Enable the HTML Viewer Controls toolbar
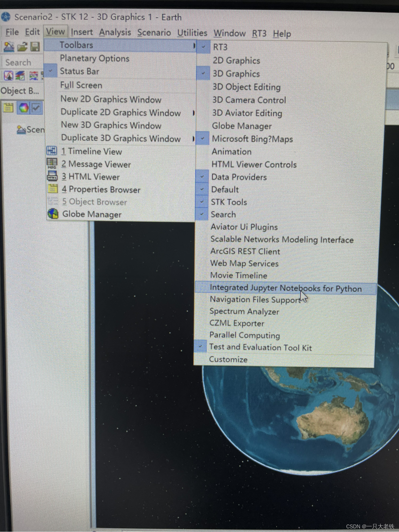Screen dimensions: 399x532 [x=290, y=164]
